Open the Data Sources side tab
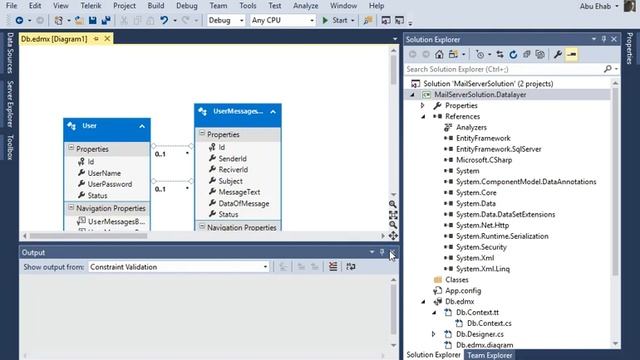Screen dimensions: 640x360 tap(10, 53)
